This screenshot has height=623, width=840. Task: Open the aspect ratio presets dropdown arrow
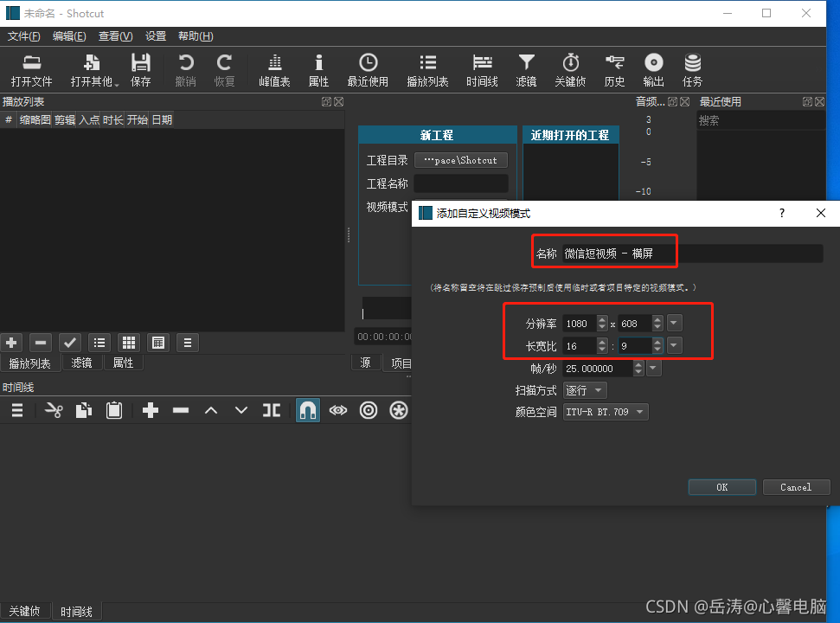(x=674, y=345)
